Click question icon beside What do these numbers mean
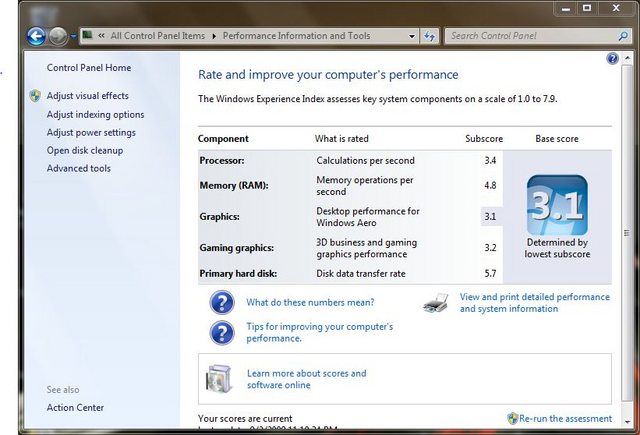Image resolution: width=640 pixels, height=435 pixels. [x=222, y=303]
